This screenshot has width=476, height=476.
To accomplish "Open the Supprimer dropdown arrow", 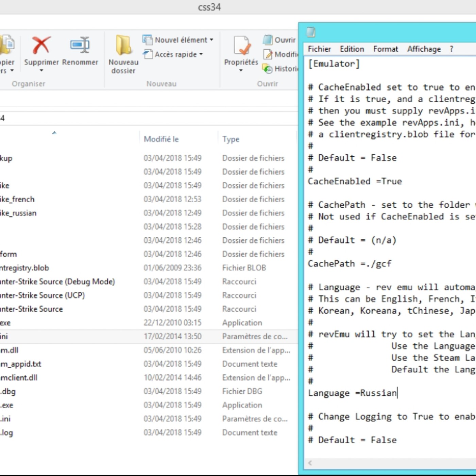I will [x=41, y=71].
